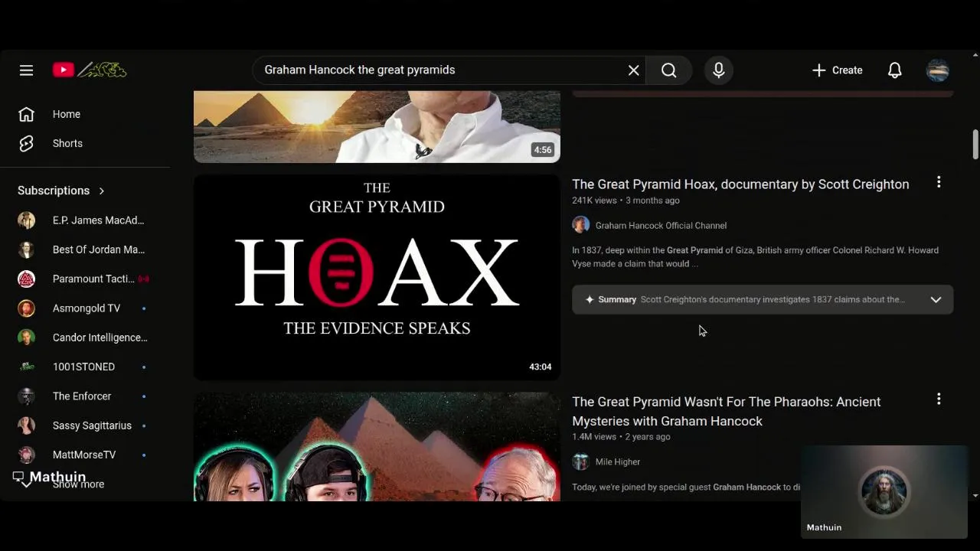Open Mile Higher podcast thumbnail
This screenshot has width=980, height=551.
(x=377, y=447)
